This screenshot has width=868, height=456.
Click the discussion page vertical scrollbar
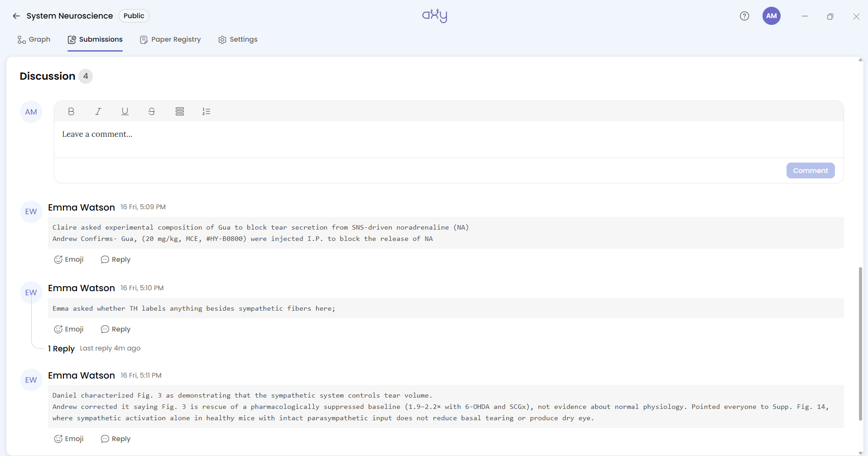[860, 344]
